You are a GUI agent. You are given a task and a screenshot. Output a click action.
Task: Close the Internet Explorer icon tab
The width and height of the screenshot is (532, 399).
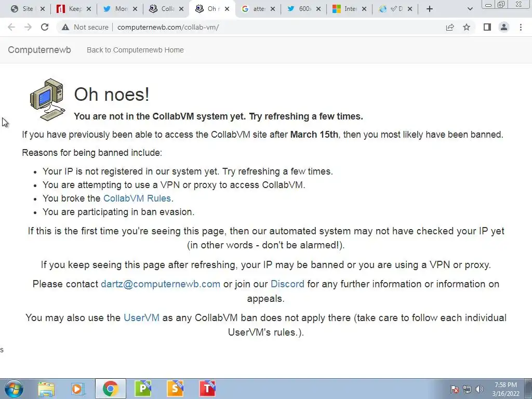(x=410, y=9)
